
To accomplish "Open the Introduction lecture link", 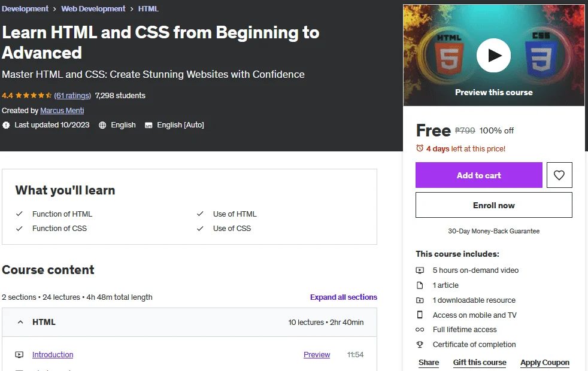I will pyautogui.click(x=53, y=354).
